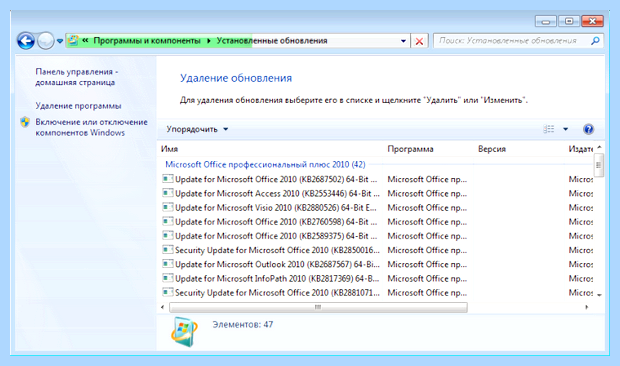The image size is (620, 366).
Task: Select security update KB2850016
Action: point(277,251)
